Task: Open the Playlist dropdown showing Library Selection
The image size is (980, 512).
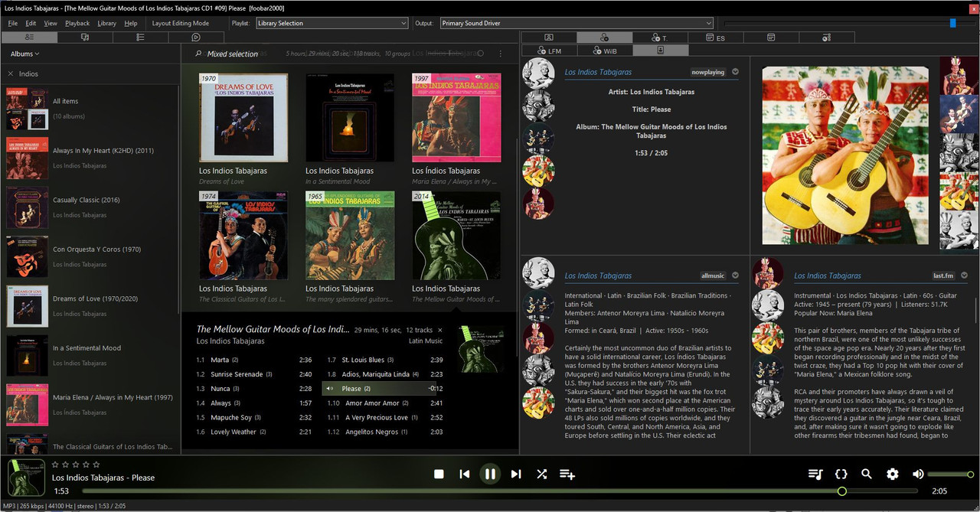Action: click(332, 23)
